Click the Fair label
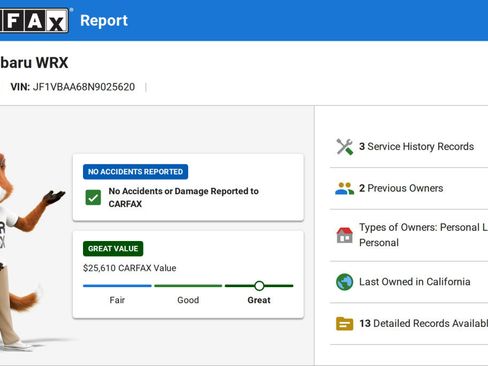The width and height of the screenshot is (488, 366). point(117,300)
